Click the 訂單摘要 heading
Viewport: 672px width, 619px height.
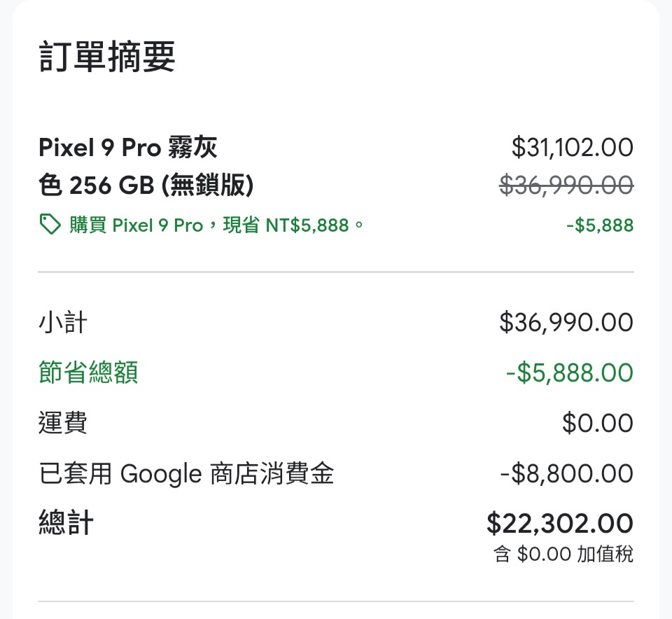[107, 57]
